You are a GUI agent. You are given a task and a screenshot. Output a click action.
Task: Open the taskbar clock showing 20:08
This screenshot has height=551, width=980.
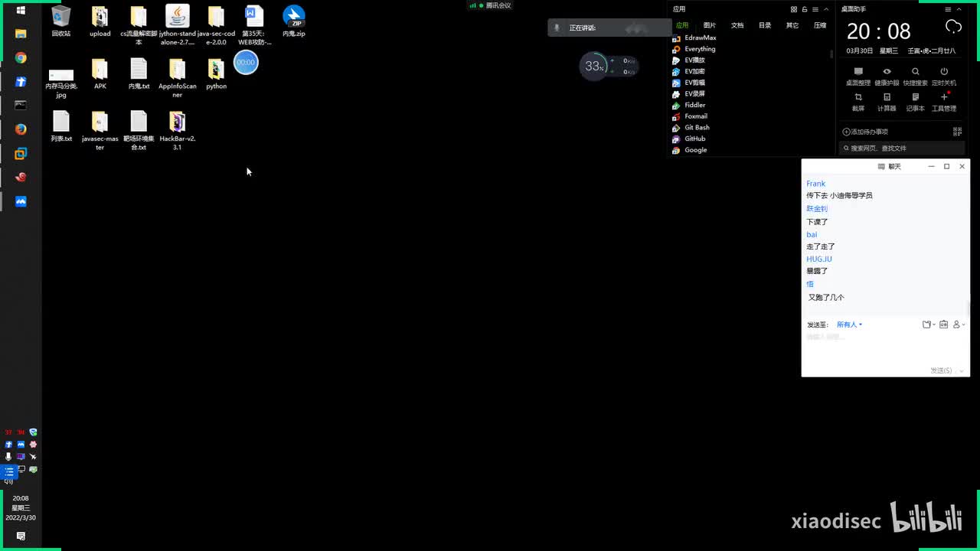[x=21, y=507]
